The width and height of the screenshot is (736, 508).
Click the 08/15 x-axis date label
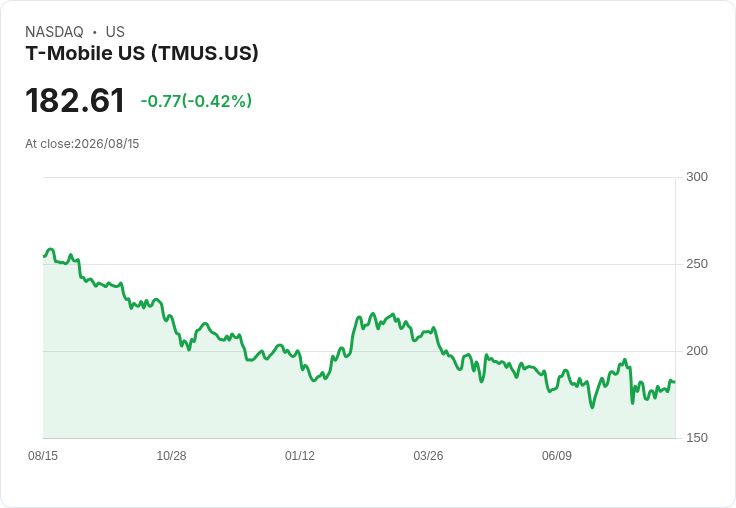point(43,455)
